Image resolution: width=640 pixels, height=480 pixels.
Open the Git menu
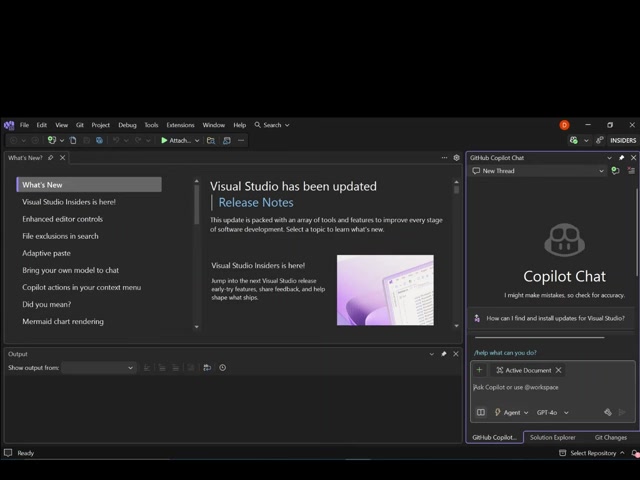click(x=80, y=125)
